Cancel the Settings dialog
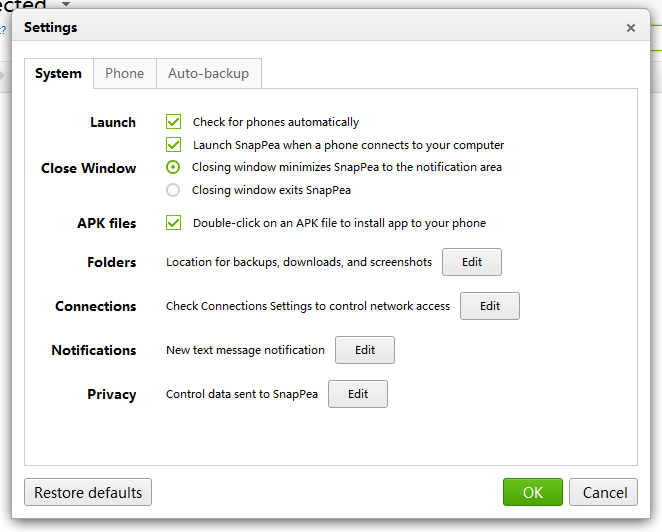The width and height of the screenshot is (662, 532). pyautogui.click(x=605, y=492)
